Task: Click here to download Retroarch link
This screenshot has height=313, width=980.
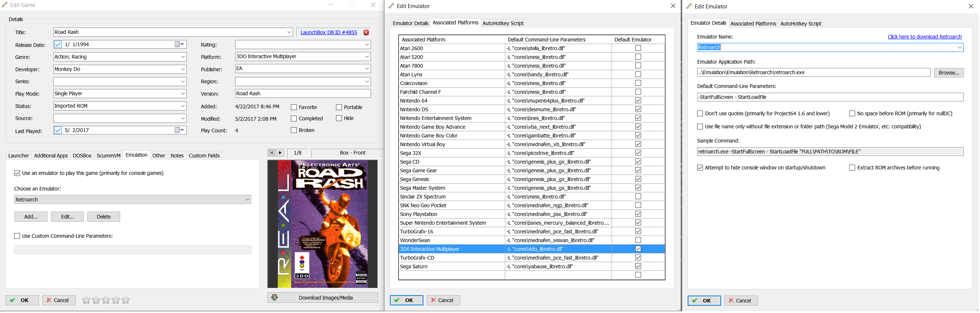Action: 925,37
